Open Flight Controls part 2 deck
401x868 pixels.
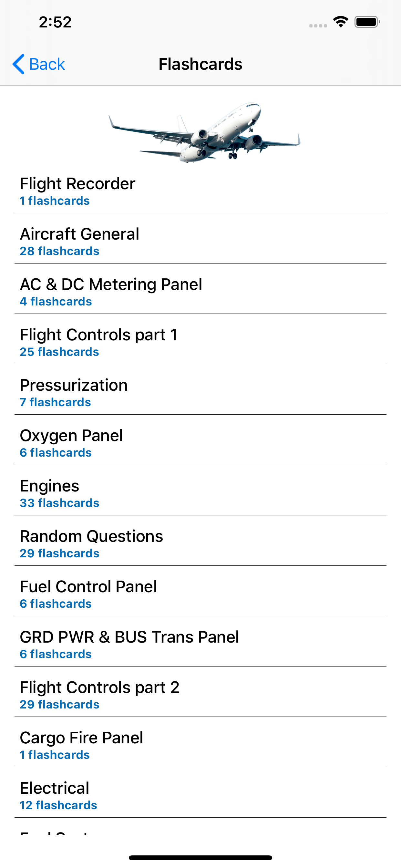pyautogui.click(x=200, y=695)
